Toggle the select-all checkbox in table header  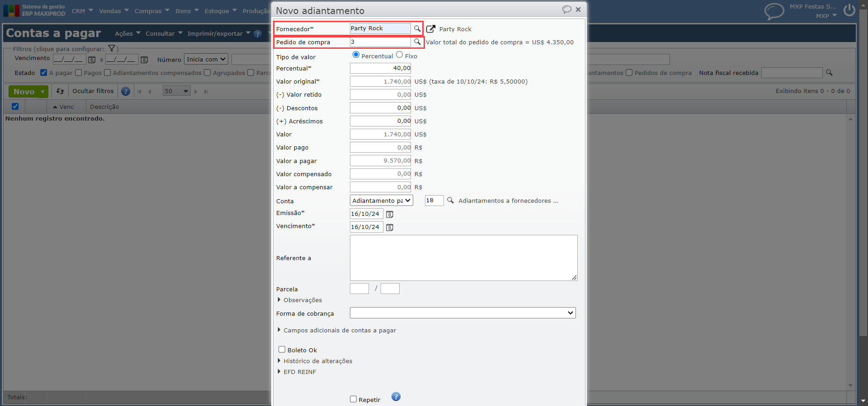tap(15, 106)
